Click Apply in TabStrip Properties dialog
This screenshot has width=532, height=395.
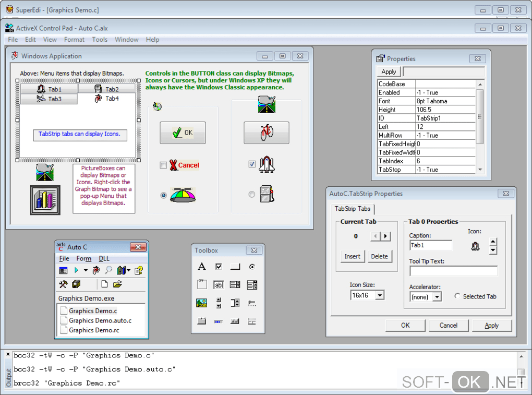tap(491, 326)
